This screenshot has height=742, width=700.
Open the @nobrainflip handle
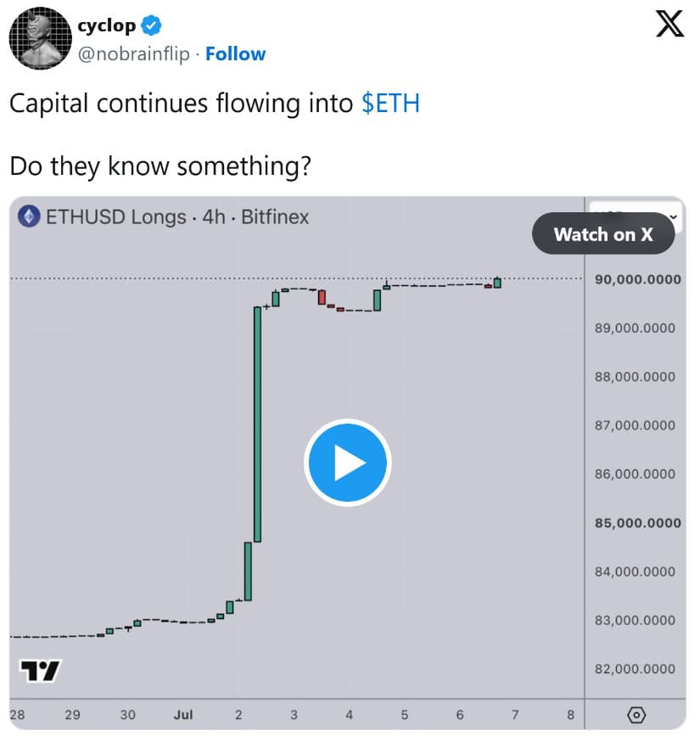[134, 54]
